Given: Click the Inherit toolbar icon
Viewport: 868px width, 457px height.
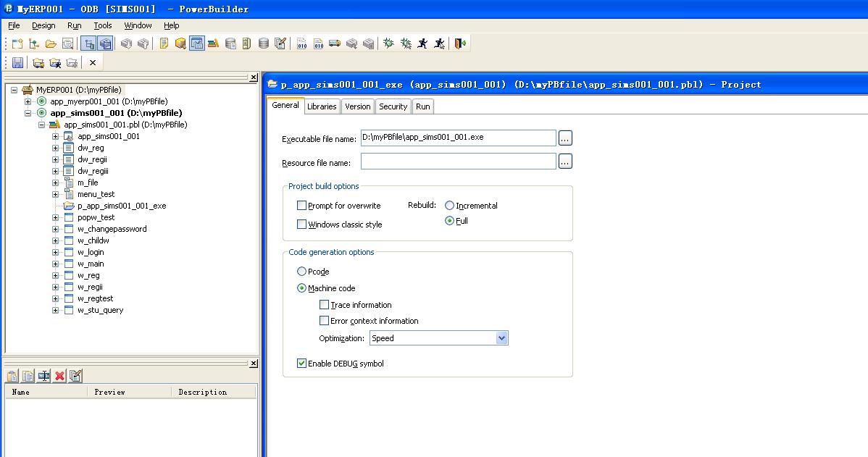Looking at the screenshot, I should [34, 43].
